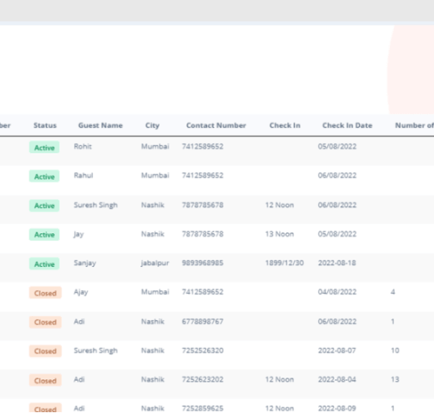Click the Active badge in Rohit's row
The width and height of the screenshot is (434, 420).
point(44,147)
